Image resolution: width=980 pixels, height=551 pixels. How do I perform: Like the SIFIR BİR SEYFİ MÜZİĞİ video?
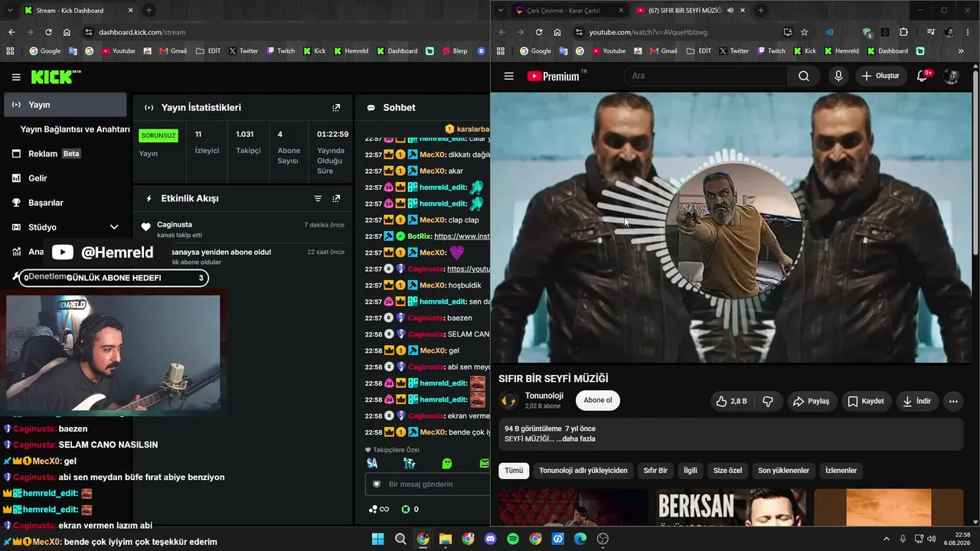tap(732, 401)
